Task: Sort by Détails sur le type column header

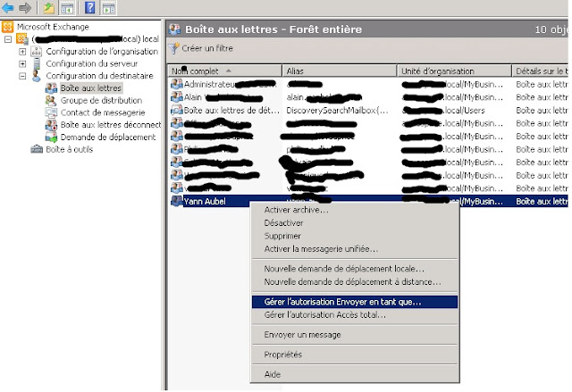Action: point(541,71)
